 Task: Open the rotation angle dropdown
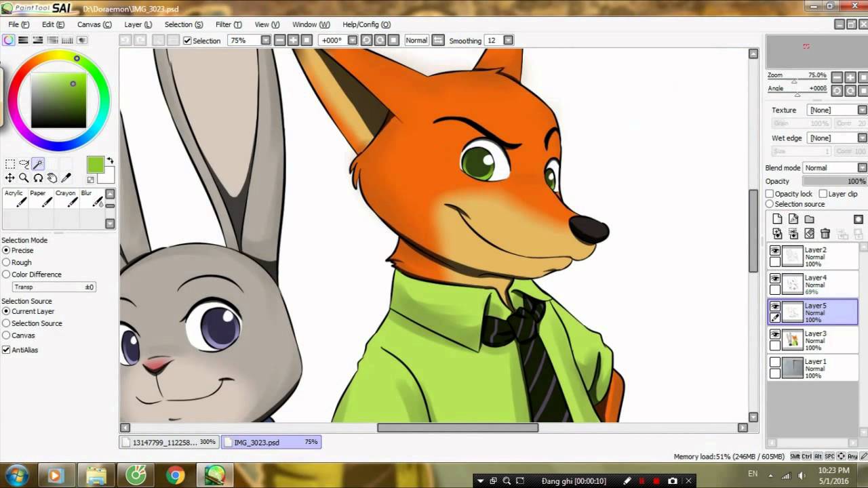352,40
